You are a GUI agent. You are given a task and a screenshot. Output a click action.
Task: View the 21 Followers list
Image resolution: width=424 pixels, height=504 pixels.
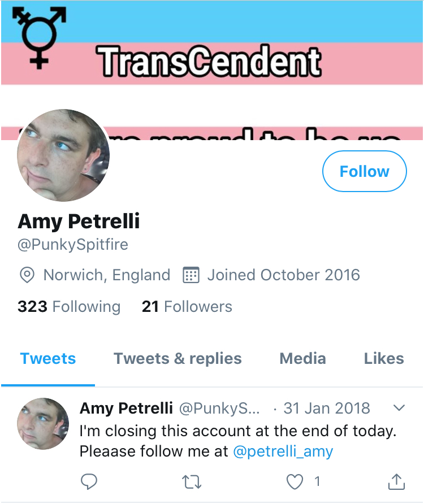click(187, 306)
